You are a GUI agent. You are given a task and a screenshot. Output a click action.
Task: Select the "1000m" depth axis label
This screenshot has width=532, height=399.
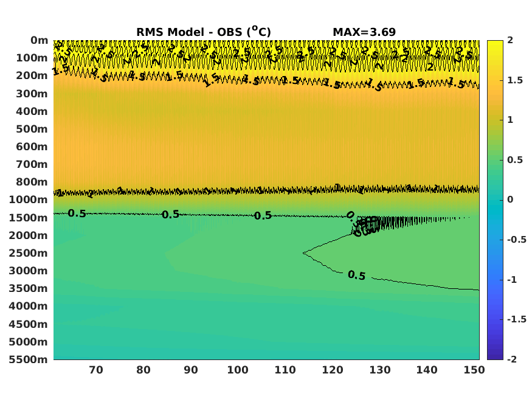click(28, 199)
